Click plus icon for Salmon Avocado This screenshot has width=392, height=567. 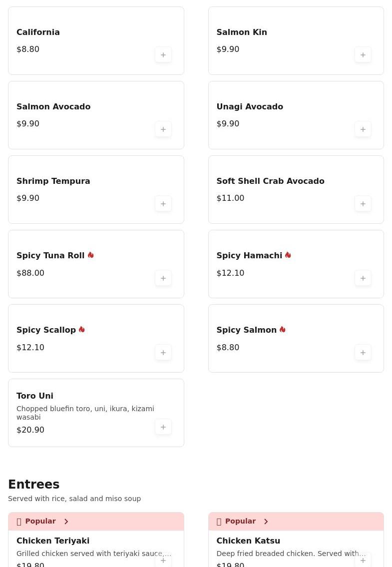[x=163, y=129]
